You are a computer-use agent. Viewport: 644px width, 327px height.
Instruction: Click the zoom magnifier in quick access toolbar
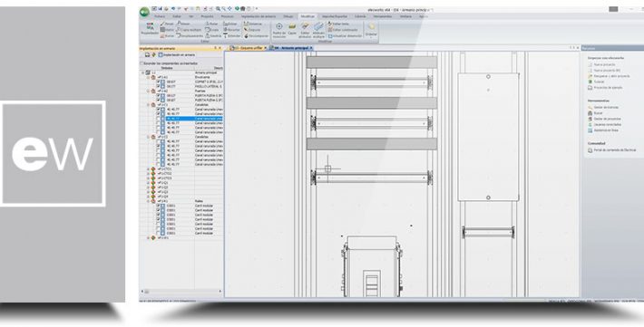pyautogui.click(x=218, y=9)
